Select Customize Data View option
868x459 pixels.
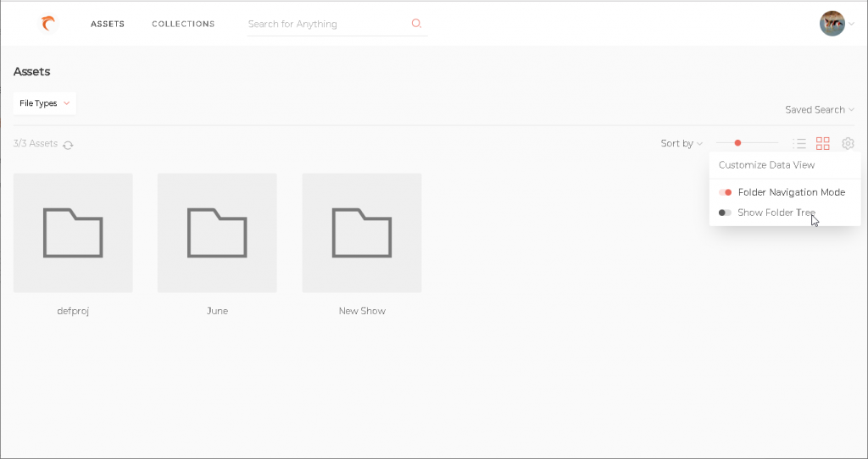coord(766,165)
